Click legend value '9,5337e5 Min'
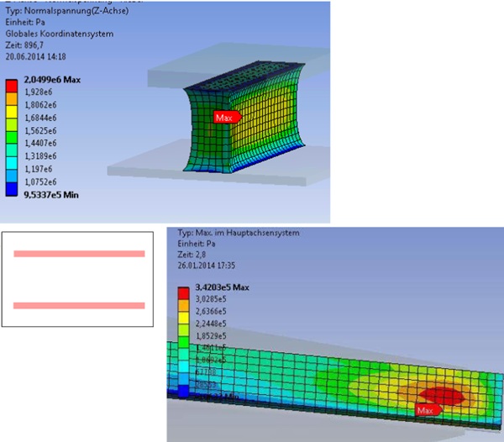This screenshot has height=442, width=504. [51, 195]
